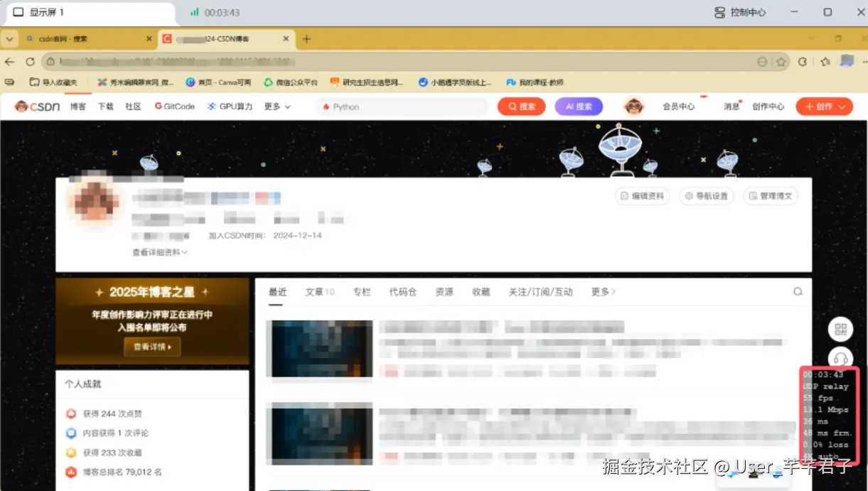
Task: Click the 查看详情 button on the 2025 banner
Action: pyautogui.click(x=152, y=347)
